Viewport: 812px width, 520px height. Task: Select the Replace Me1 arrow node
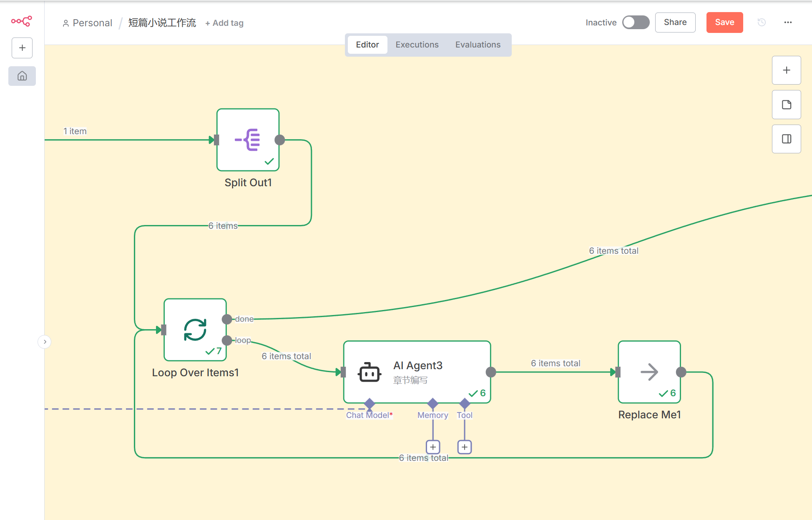point(649,372)
